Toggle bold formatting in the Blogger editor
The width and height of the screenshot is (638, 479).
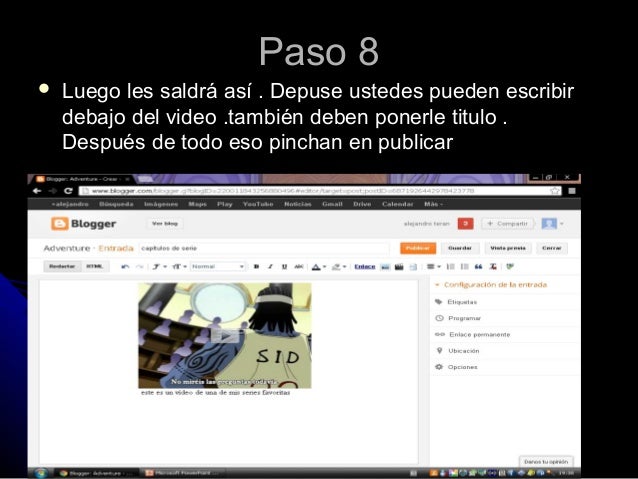tap(256, 267)
